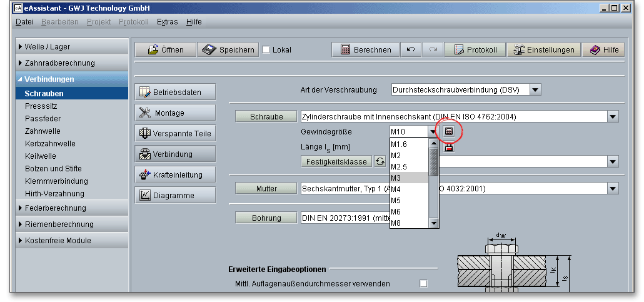
Task: Open the Datei menu
Action: [24, 22]
